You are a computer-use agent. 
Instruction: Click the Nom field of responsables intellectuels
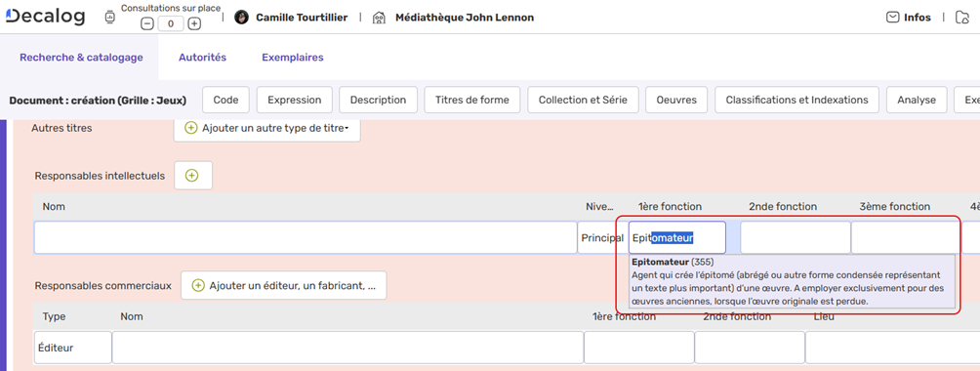pyautogui.click(x=306, y=238)
